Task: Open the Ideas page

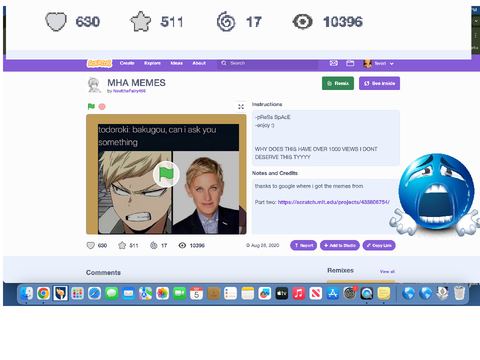Action: pos(177,63)
